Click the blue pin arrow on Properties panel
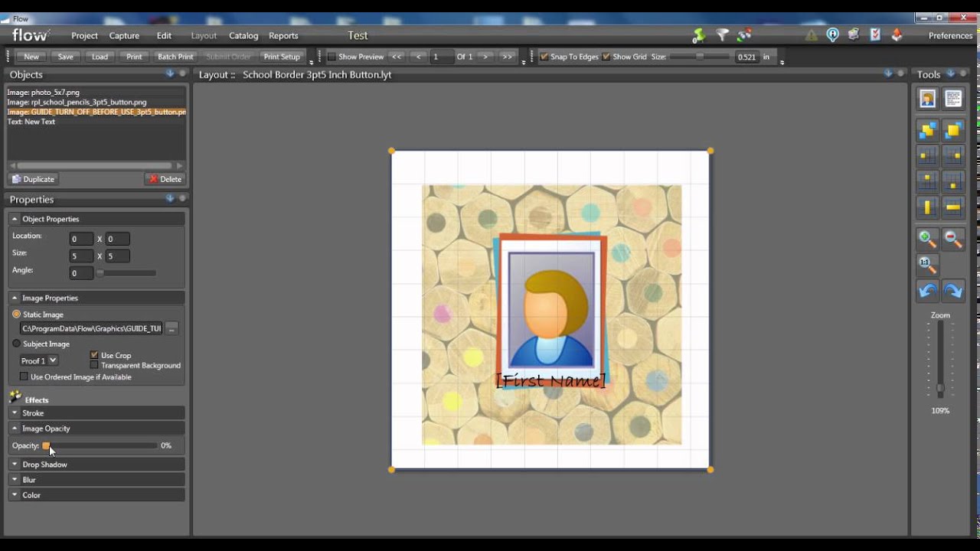 170,198
